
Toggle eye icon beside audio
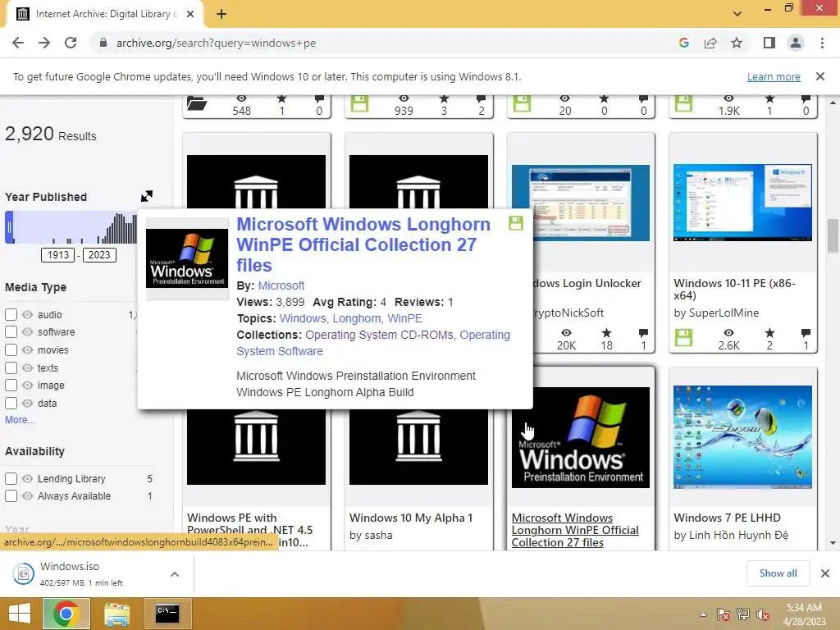27,314
